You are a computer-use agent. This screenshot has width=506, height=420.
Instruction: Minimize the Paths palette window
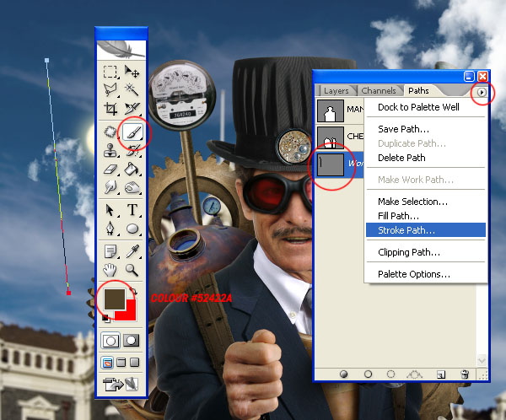pos(469,77)
